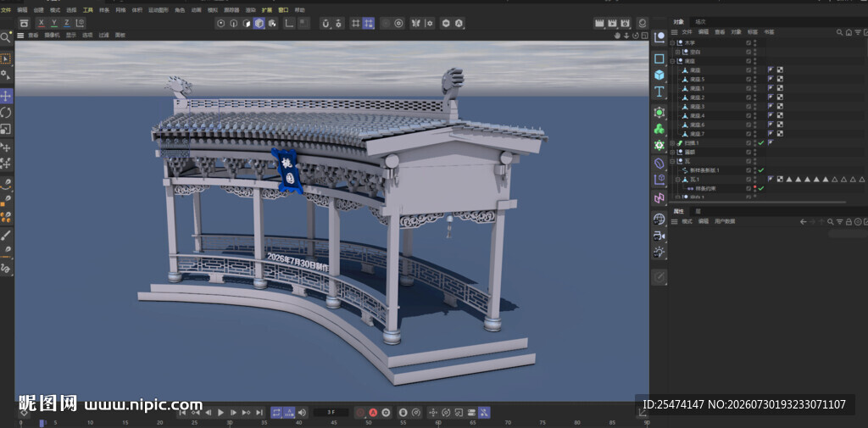Image resolution: width=868 pixels, height=428 pixels.
Task: Click the red autokey A button
Action: coord(373,413)
